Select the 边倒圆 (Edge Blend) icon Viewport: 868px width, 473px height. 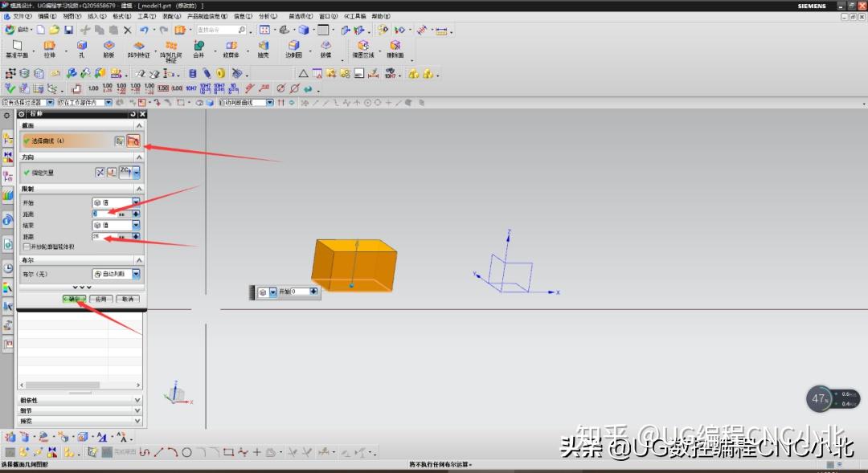[293, 44]
